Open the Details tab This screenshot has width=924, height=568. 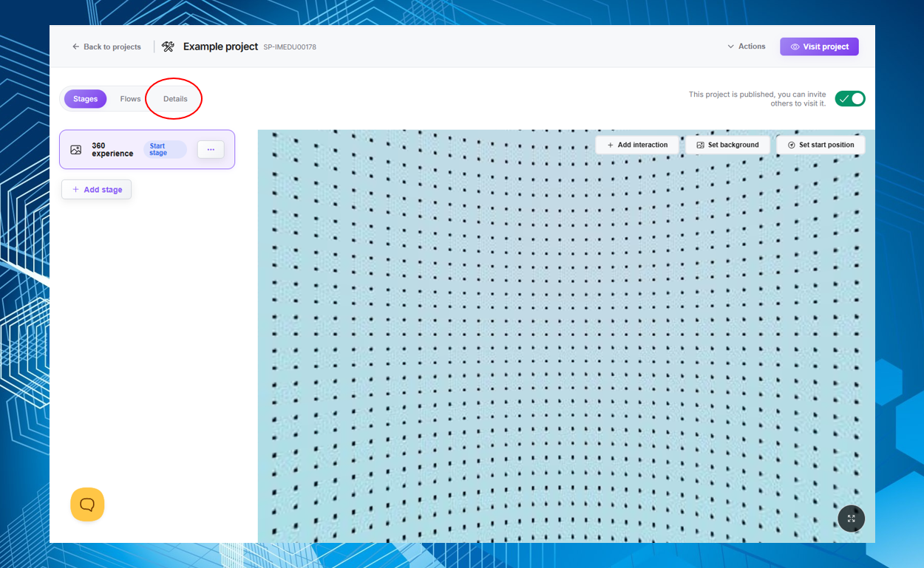[175, 99]
